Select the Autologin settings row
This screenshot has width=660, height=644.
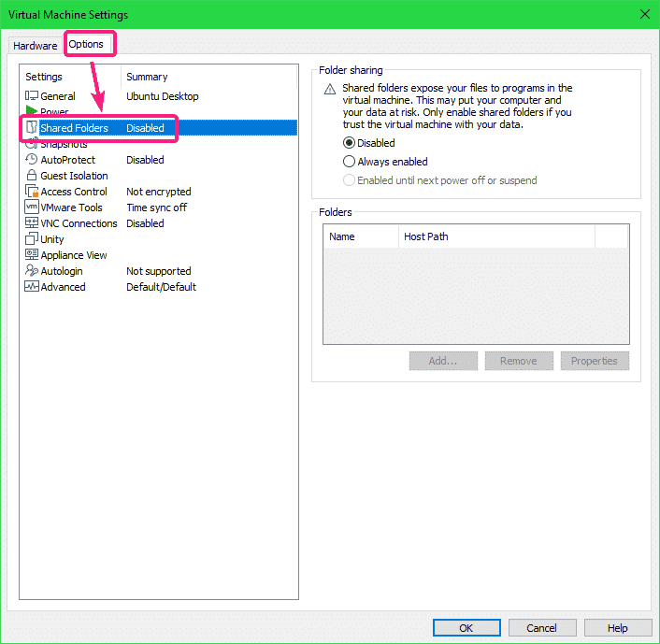(160, 271)
